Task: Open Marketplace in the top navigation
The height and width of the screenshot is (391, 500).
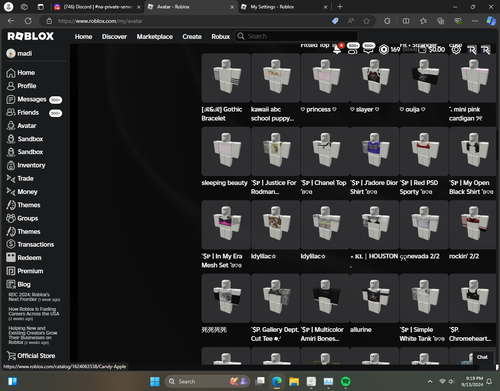Action: pos(155,37)
